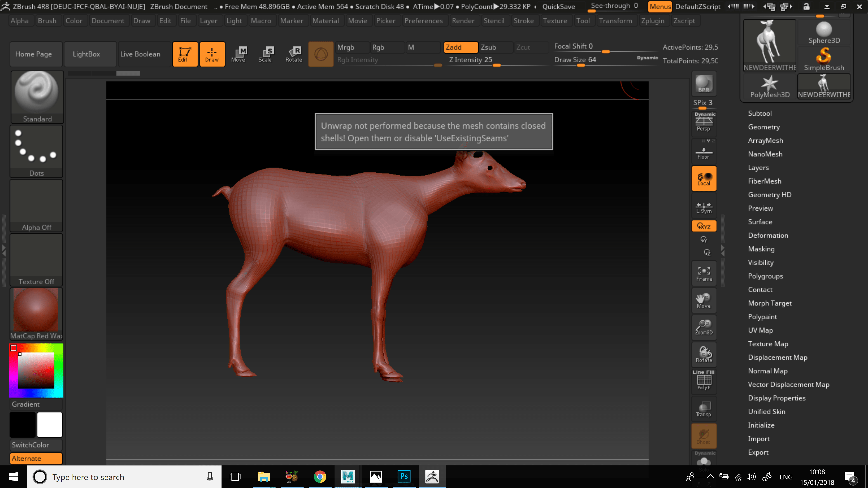The height and width of the screenshot is (488, 868).
Task: Disable Local transformations toggle
Action: [704, 178]
